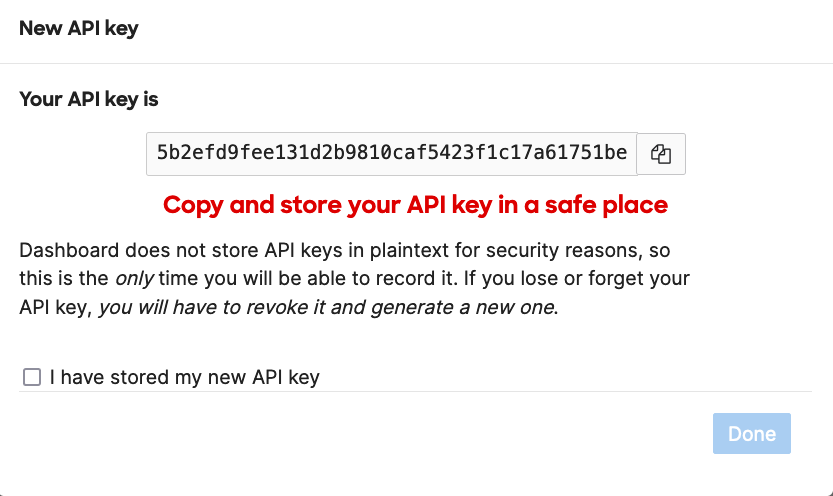The height and width of the screenshot is (496, 833).
Task: Click the separator line above the Done button
Action: tap(416, 392)
